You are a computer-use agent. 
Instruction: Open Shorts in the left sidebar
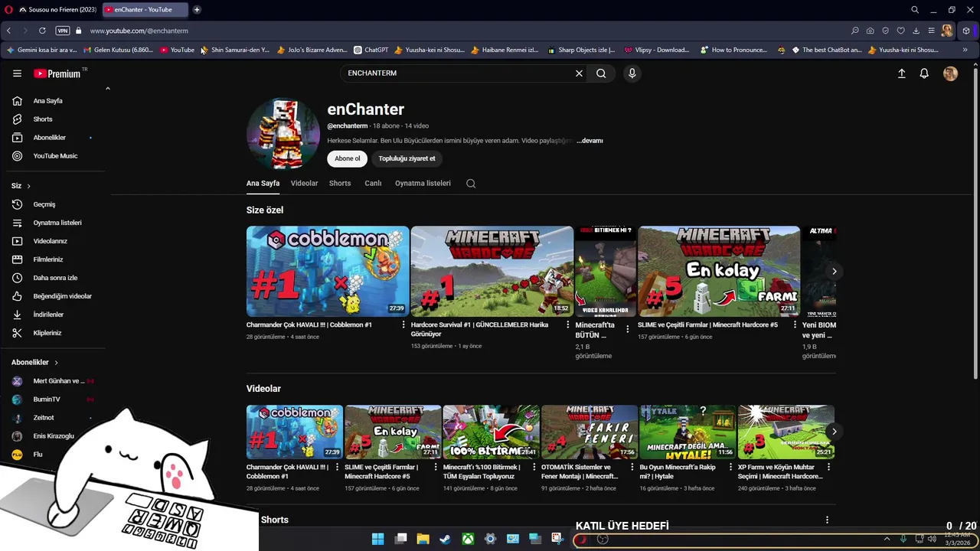coord(43,119)
